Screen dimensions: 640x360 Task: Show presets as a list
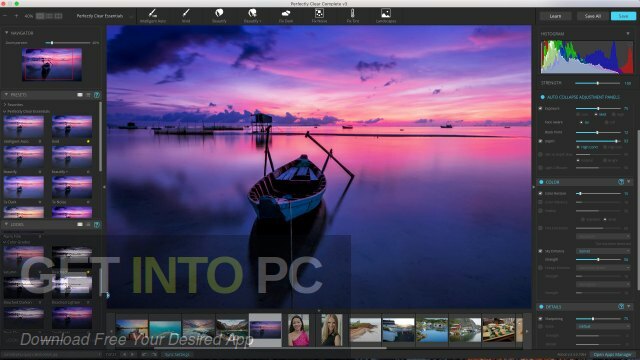88,95
